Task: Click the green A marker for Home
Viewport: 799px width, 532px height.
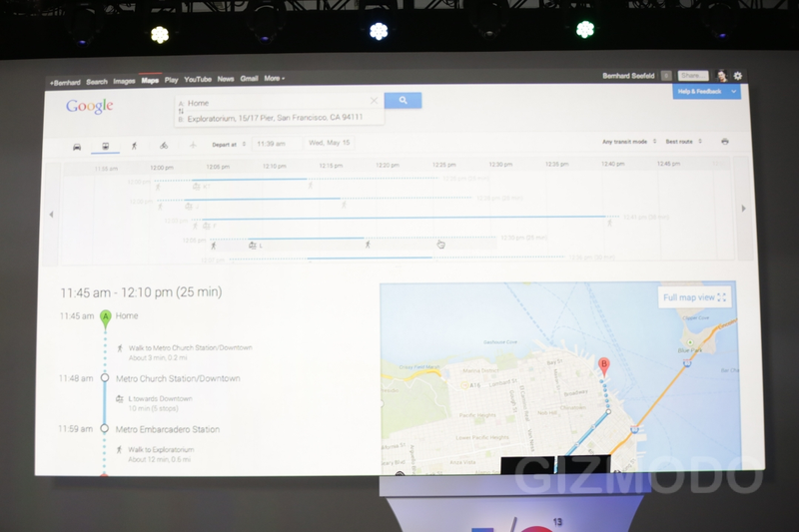Action: click(106, 317)
